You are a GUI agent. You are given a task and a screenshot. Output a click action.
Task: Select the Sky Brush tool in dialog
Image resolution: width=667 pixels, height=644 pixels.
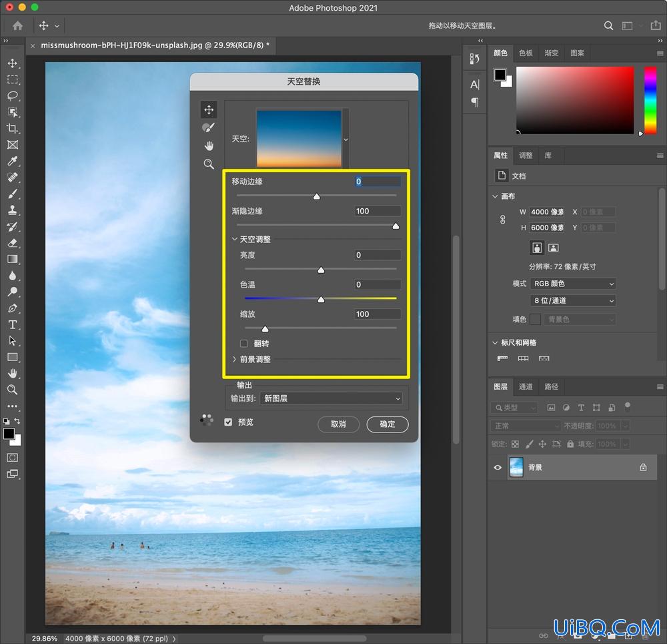[x=208, y=127]
